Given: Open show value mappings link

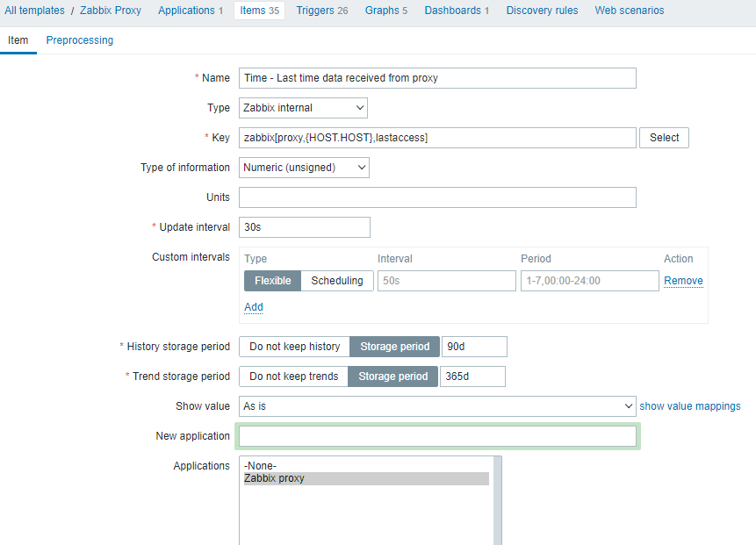Looking at the screenshot, I should click(x=690, y=406).
